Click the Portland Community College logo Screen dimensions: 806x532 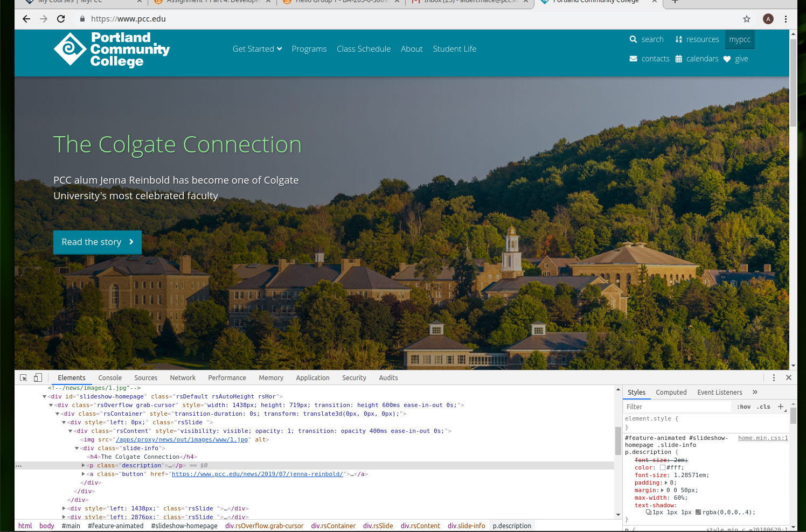(112, 50)
